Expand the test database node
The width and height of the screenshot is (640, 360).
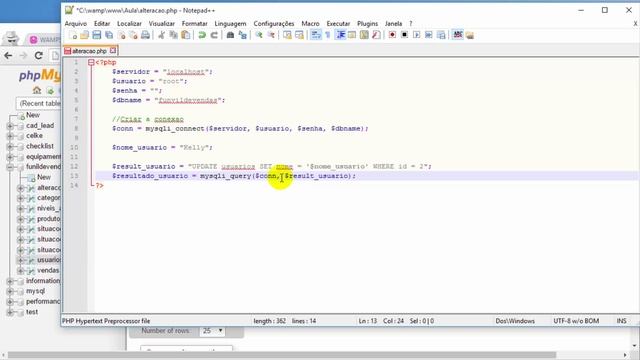coord(10,312)
